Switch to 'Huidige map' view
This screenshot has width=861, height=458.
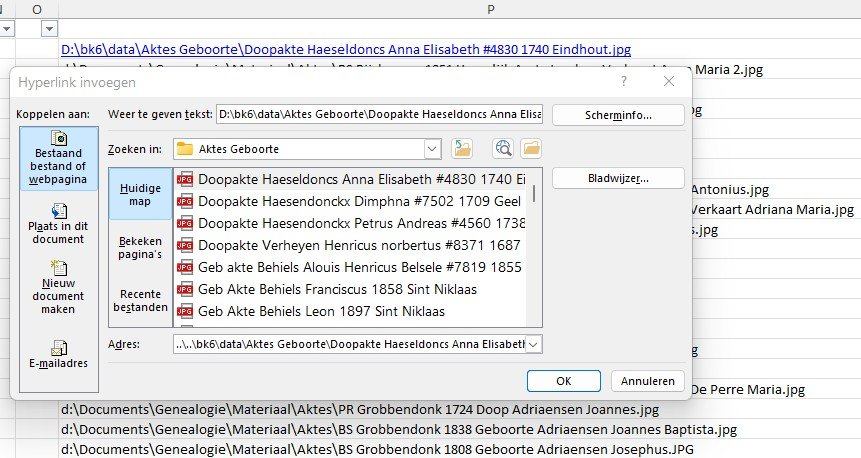(x=140, y=194)
